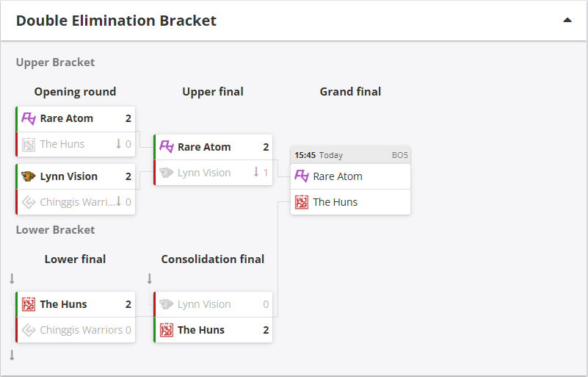Click The Huns logo in consolidation final

coord(167,330)
